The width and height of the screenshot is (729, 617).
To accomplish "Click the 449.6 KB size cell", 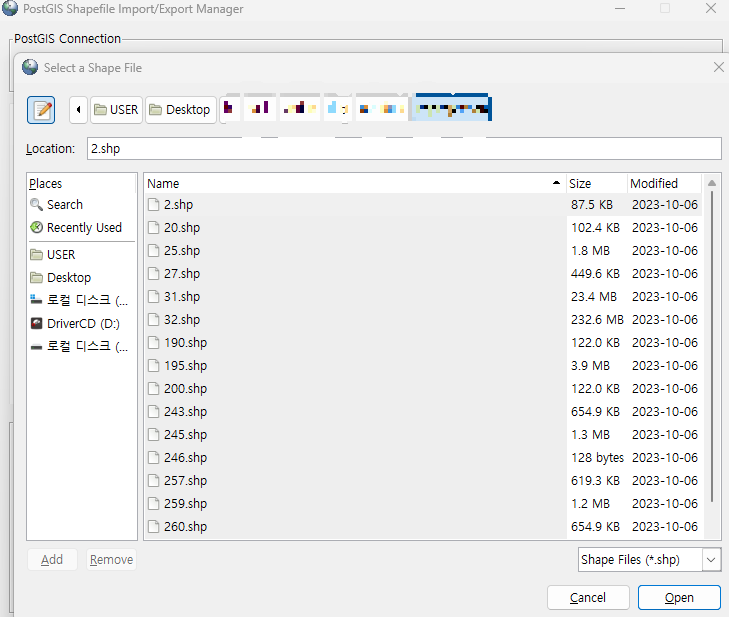I will [595, 273].
